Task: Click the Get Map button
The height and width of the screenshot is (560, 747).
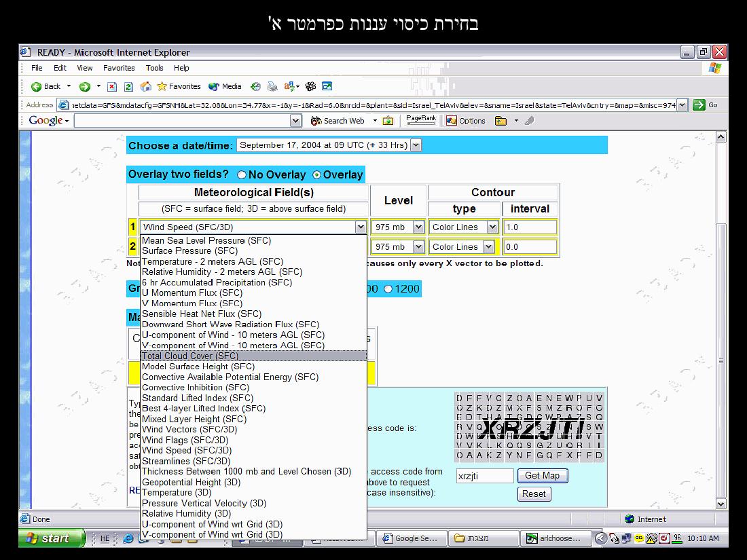Action: click(543, 476)
